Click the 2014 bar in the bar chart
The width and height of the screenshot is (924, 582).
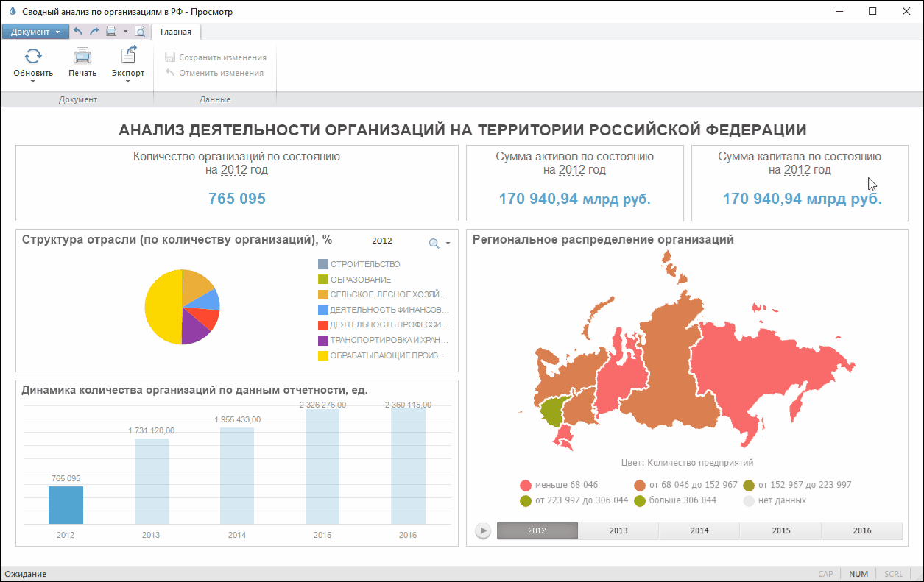click(x=237, y=475)
